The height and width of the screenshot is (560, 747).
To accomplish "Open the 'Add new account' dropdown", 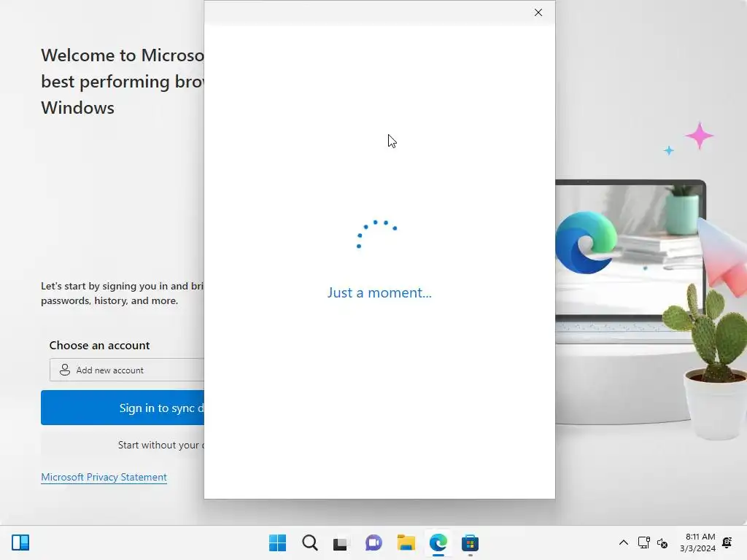I will [127, 370].
